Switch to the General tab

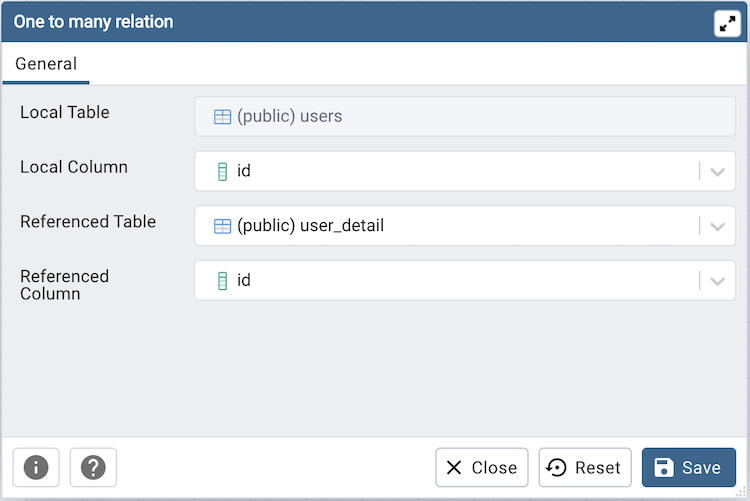(x=46, y=64)
